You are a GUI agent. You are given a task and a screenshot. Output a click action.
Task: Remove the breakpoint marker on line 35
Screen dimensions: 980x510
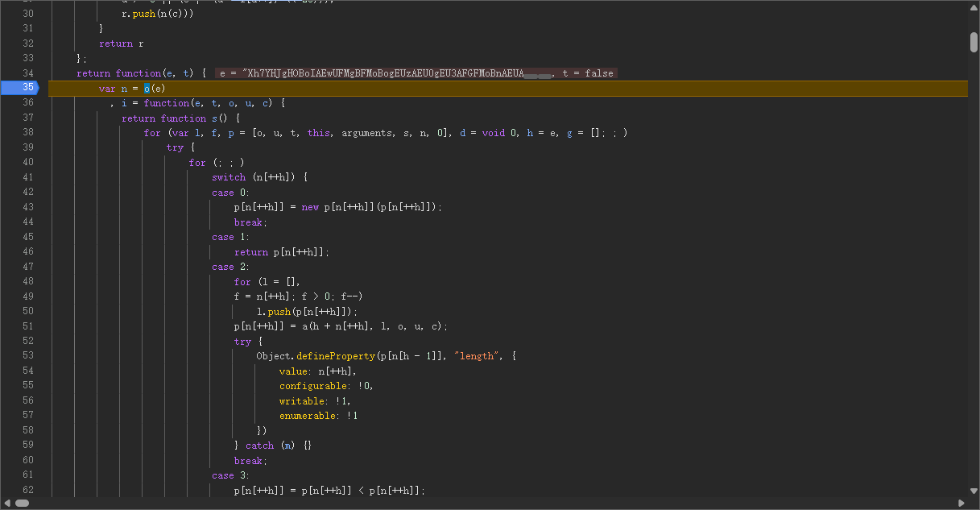(x=19, y=88)
